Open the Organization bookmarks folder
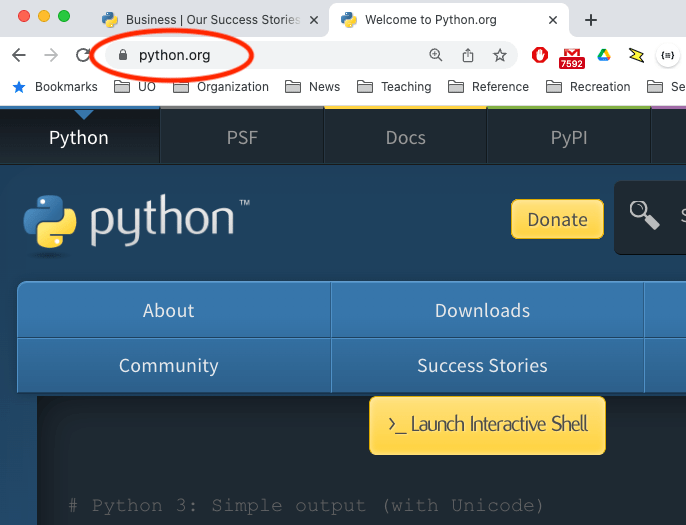Image resolution: width=686 pixels, height=525 pixels. 221,87
